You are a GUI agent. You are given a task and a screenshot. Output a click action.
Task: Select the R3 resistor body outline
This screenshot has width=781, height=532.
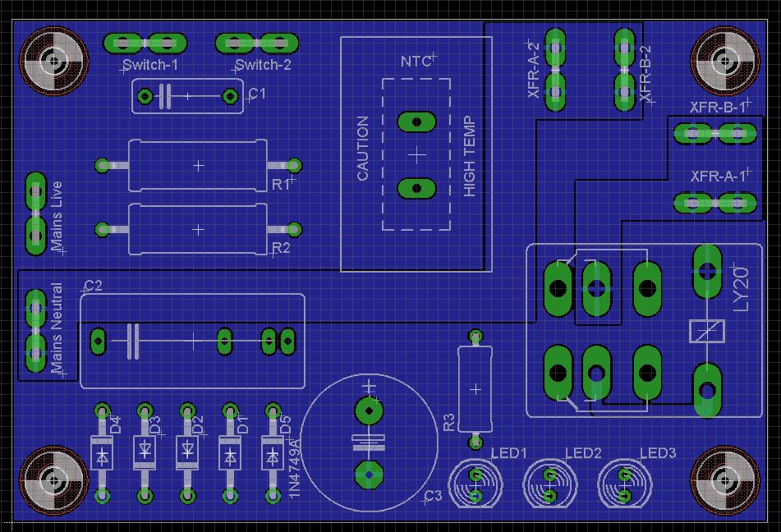point(475,389)
